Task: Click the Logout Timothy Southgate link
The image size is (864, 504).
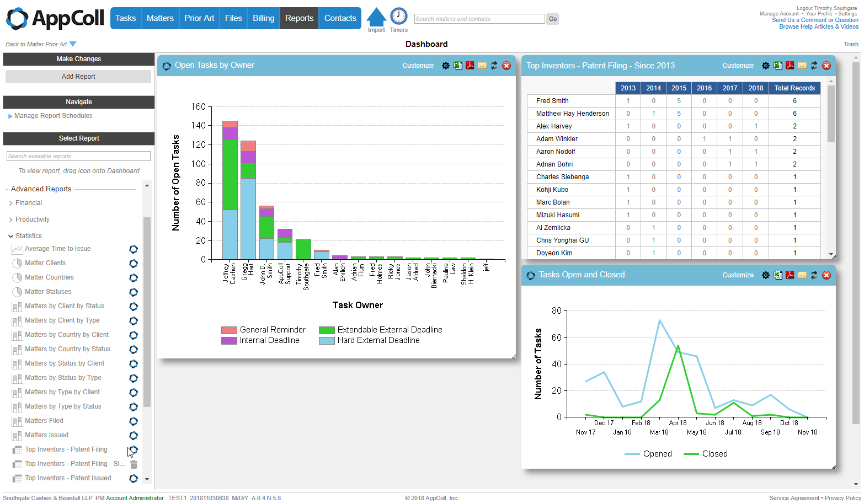Action: pos(826,8)
